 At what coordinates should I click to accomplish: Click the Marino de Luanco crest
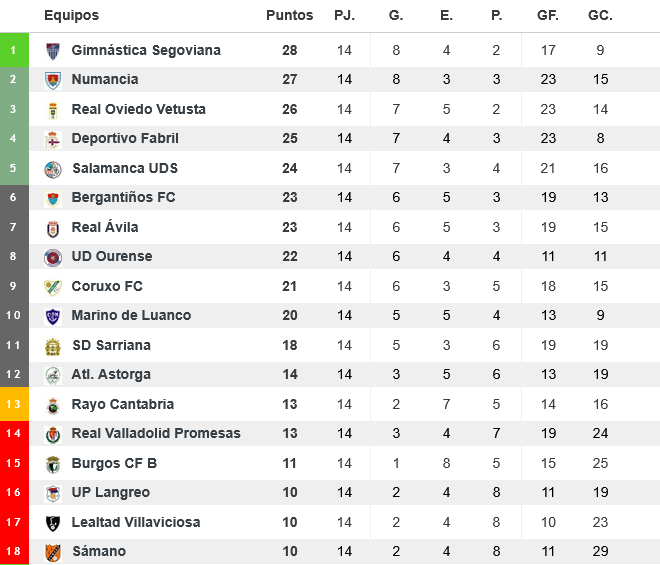pos(53,316)
